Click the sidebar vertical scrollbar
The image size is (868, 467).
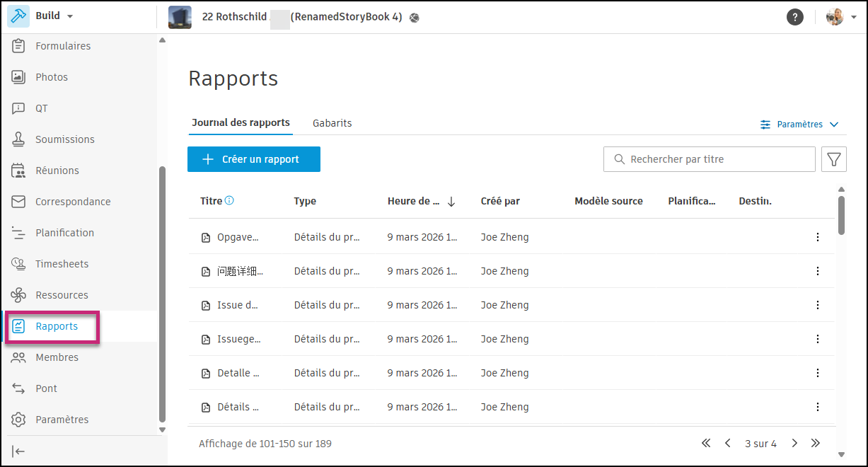162,294
